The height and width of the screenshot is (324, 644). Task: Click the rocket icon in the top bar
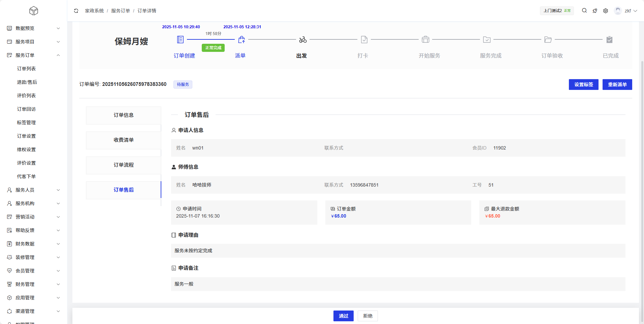pos(595,11)
